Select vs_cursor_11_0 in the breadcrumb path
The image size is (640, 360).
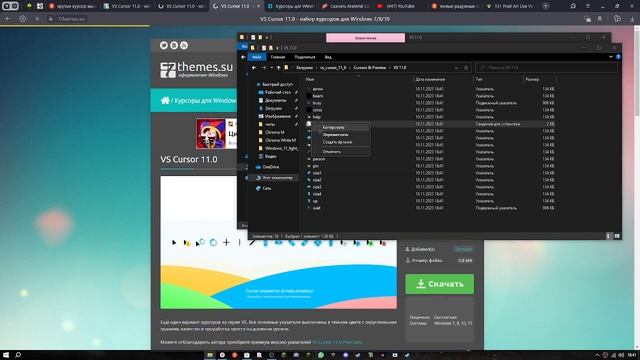pos(333,68)
